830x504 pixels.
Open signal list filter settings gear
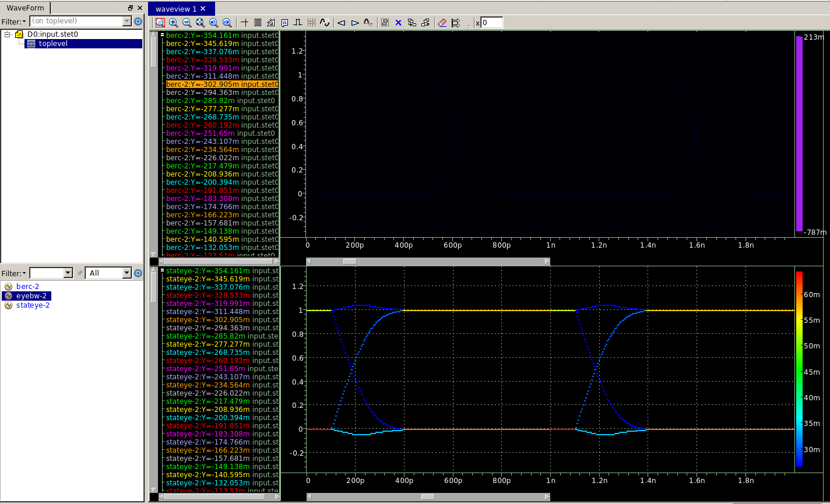tap(138, 273)
